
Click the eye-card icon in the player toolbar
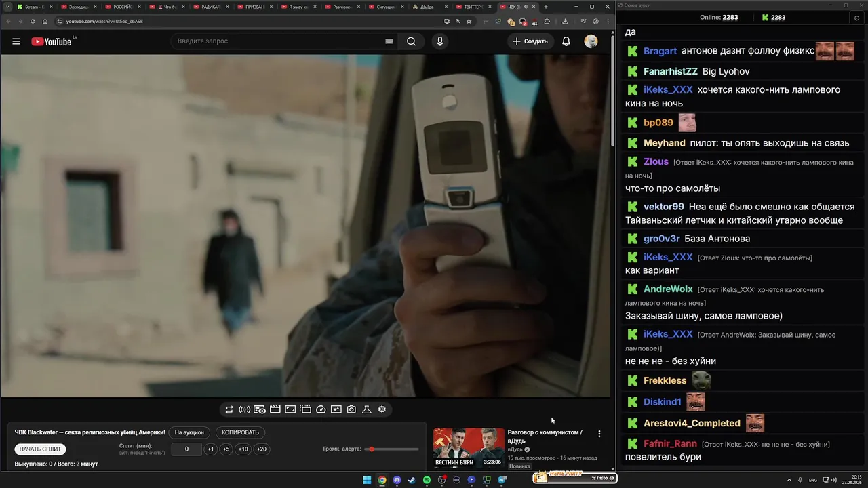tap(260, 409)
